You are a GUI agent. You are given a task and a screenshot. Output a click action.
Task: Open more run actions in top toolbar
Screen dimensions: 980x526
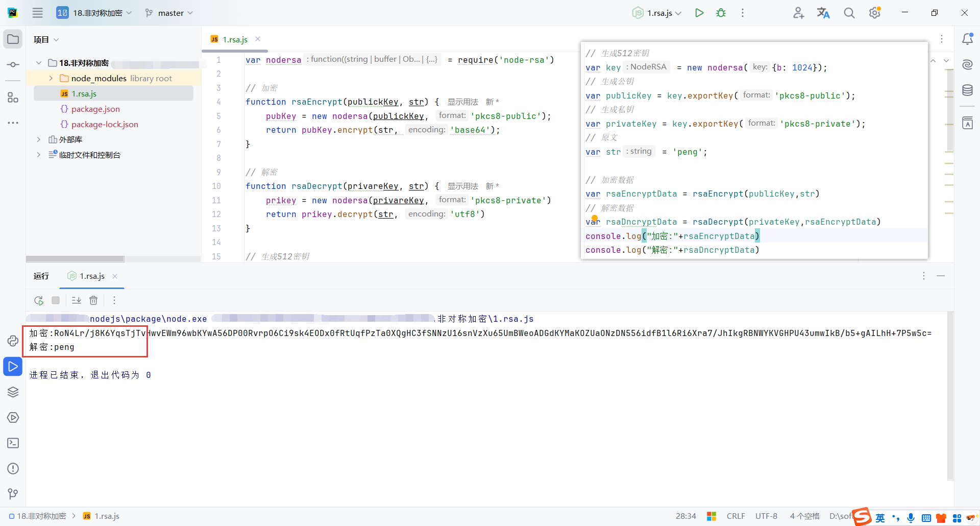tap(743, 13)
